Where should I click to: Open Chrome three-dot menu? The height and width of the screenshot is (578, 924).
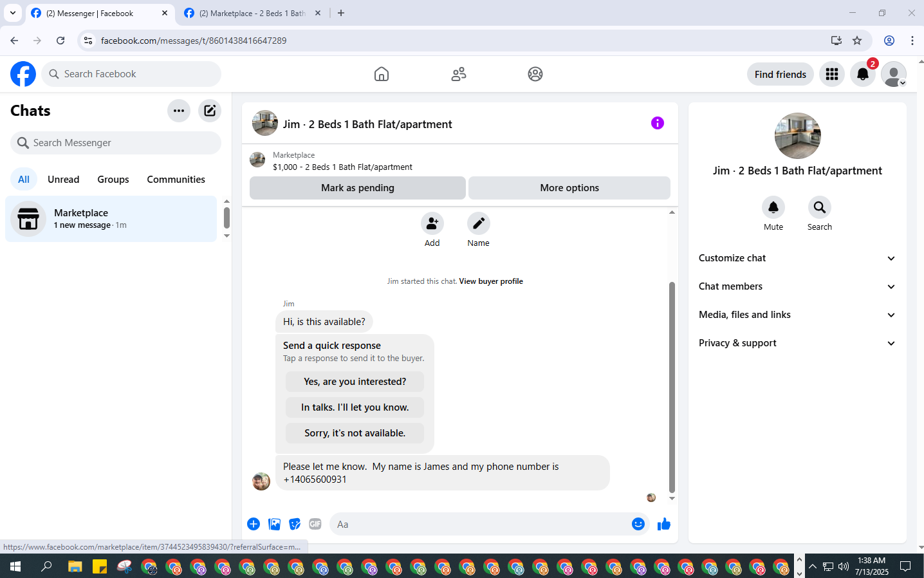(x=912, y=41)
